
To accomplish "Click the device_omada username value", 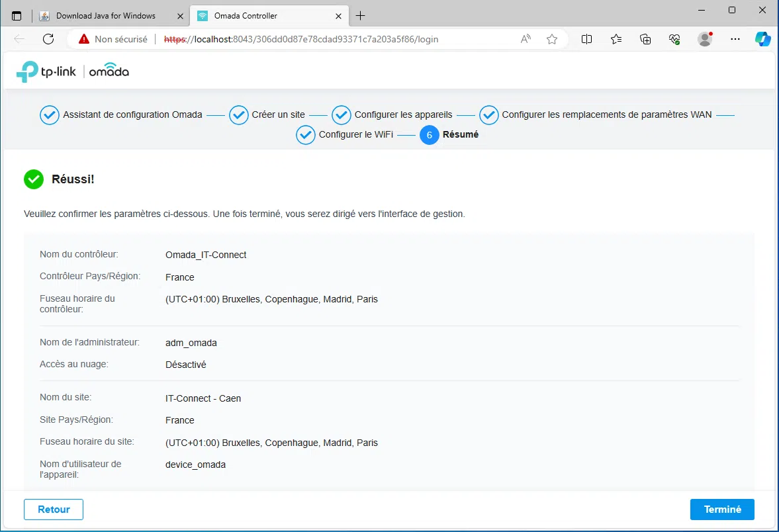I will tap(196, 465).
